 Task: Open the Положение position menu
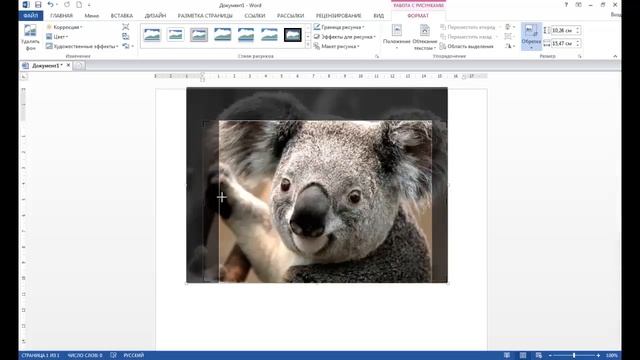coord(397,37)
